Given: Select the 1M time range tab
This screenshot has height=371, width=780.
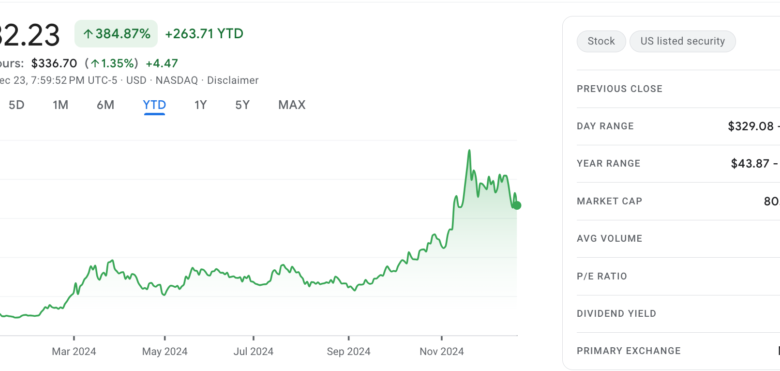Looking at the screenshot, I should [60, 105].
